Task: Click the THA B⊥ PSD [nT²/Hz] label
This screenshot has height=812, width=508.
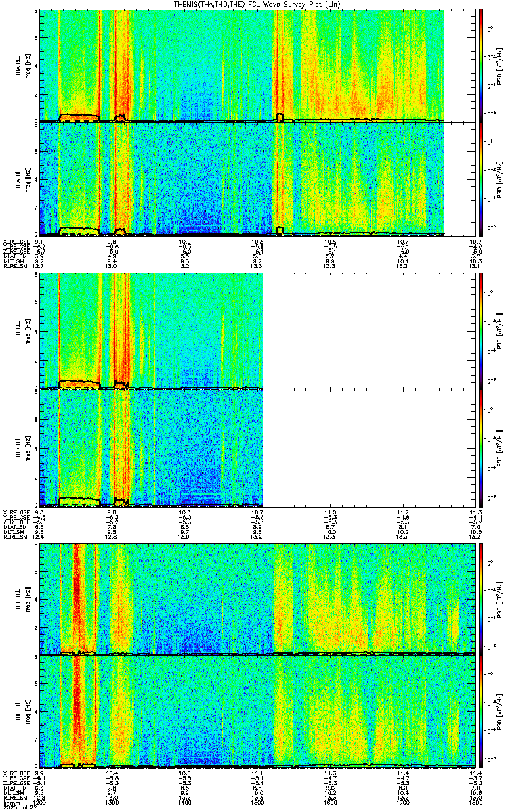Action: [x=500, y=66]
